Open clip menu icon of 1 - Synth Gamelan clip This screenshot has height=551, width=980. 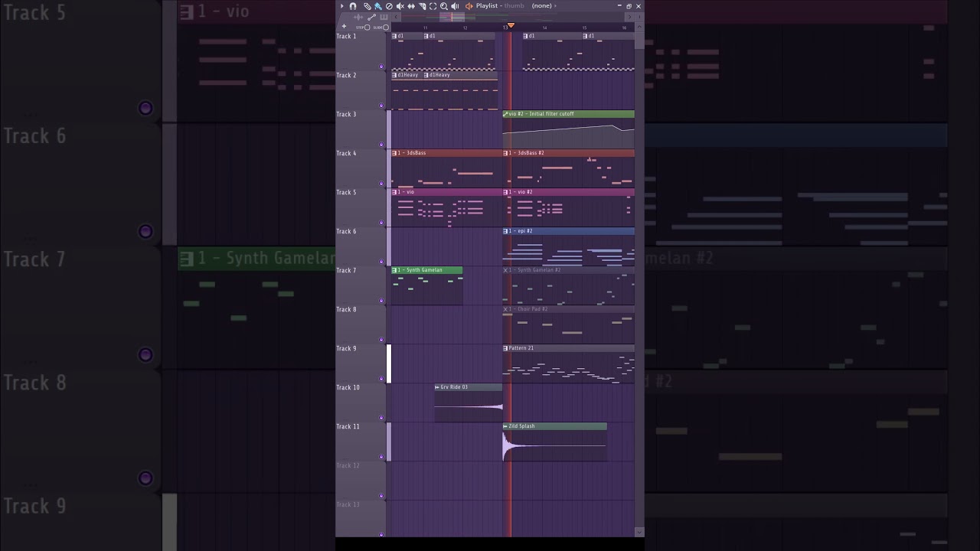pyautogui.click(x=394, y=270)
